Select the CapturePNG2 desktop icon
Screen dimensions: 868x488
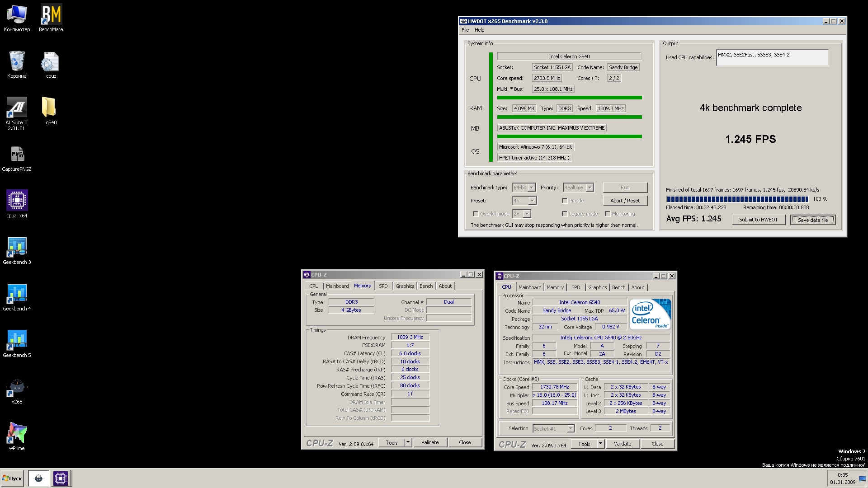(17, 159)
